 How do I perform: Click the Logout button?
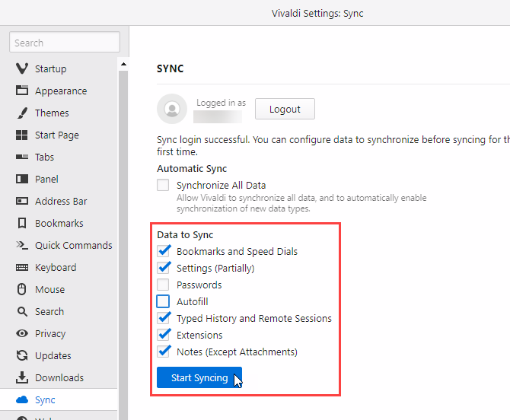click(285, 109)
